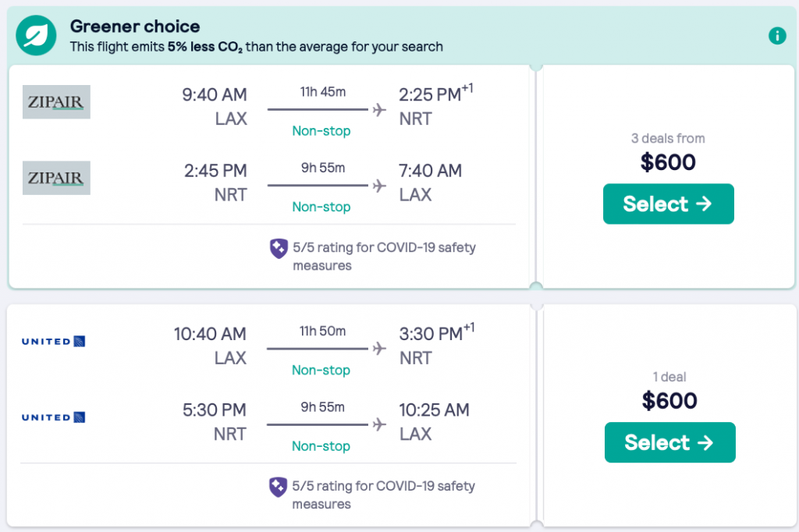Click the "1 deal" label for United

(669, 377)
